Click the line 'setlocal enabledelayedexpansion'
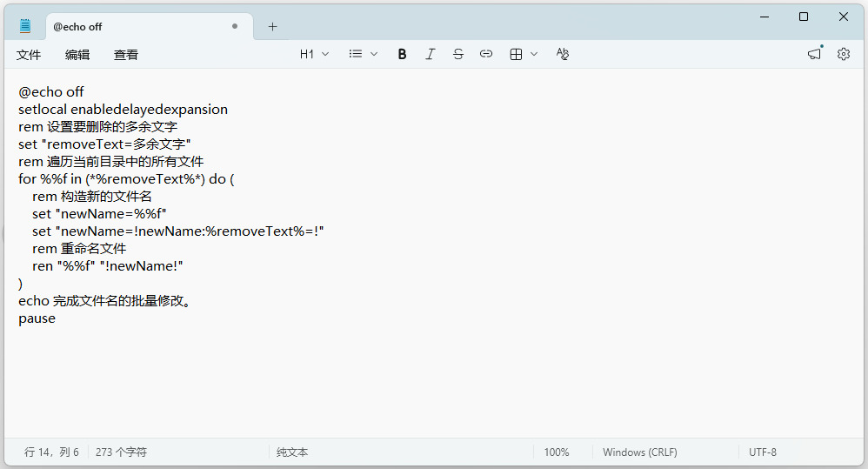 (x=123, y=109)
